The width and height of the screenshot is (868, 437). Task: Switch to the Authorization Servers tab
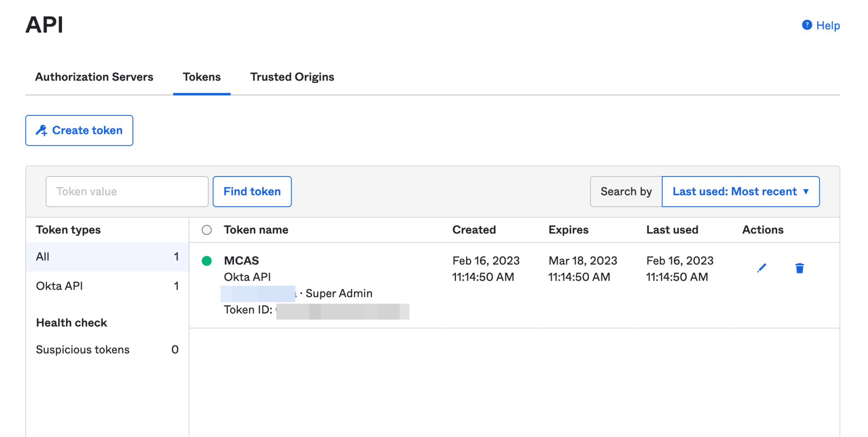tap(94, 77)
